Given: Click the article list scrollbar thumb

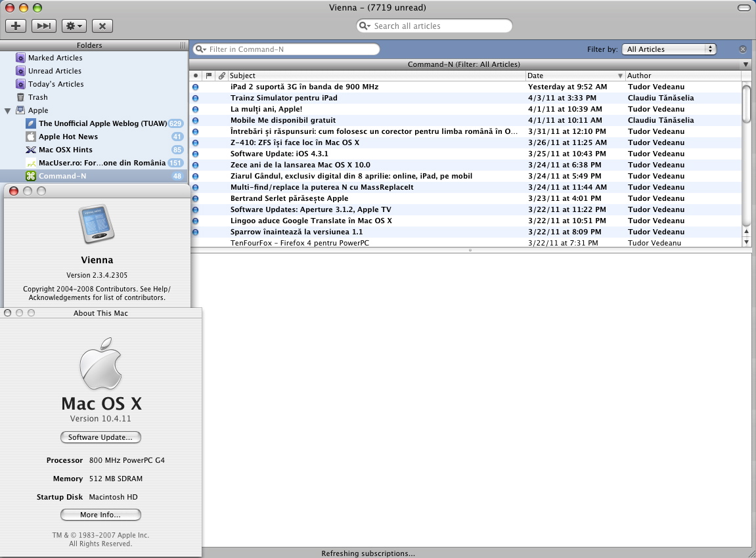Looking at the screenshot, I should click(746, 104).
